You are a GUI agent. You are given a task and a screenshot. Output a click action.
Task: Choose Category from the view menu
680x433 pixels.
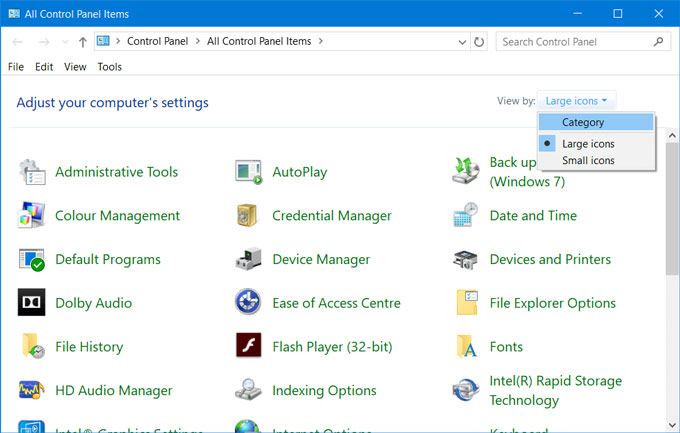[x=596, y=122]
